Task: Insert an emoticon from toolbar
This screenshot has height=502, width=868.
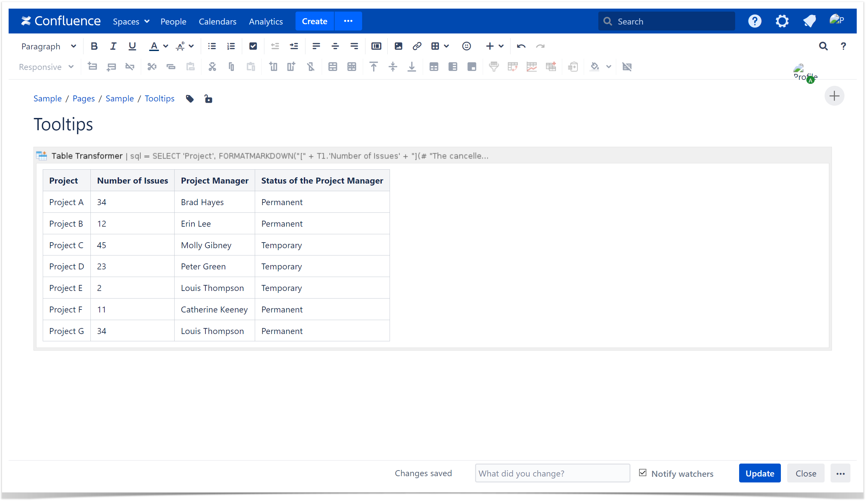Action: [x=466, y=46]
